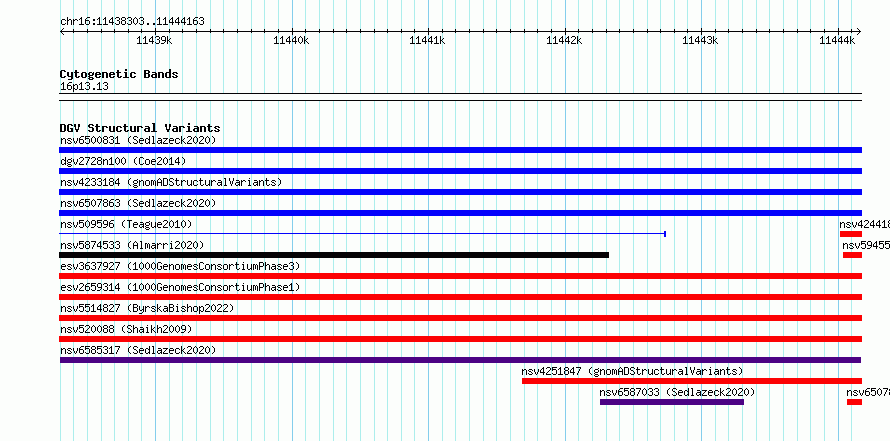Open esv2659314 (1000GenomesConsortiumPhase1) label
The height and width of the screenshot is (441, 890).
tap(180, 287)
